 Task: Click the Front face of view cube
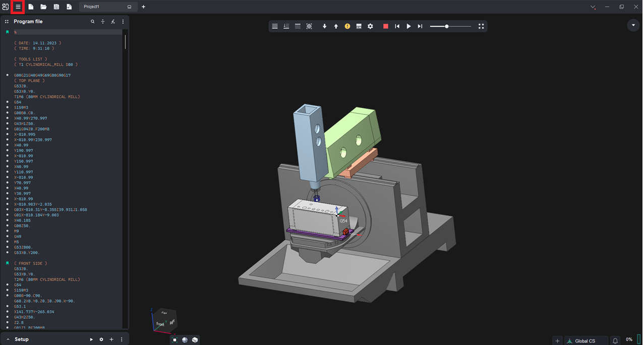[160, 324]
